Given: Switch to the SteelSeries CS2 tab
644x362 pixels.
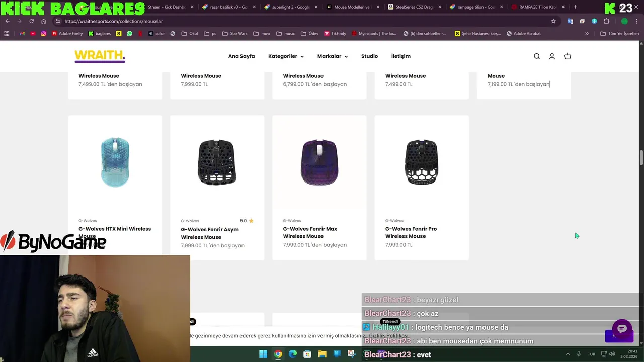Looking at the screenshot, I should tap(414, 7).
